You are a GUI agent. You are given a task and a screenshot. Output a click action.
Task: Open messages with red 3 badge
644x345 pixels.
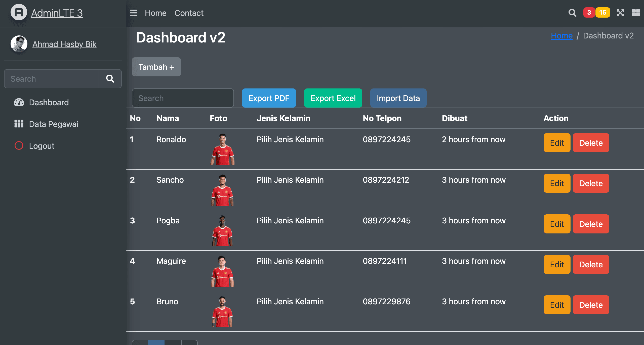589,13
